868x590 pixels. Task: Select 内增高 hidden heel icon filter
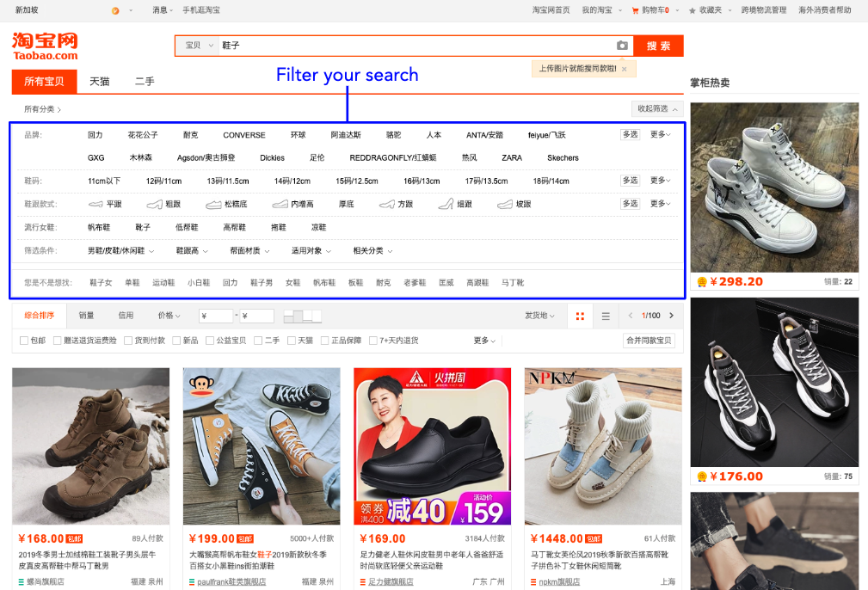(x=292, y=204)
